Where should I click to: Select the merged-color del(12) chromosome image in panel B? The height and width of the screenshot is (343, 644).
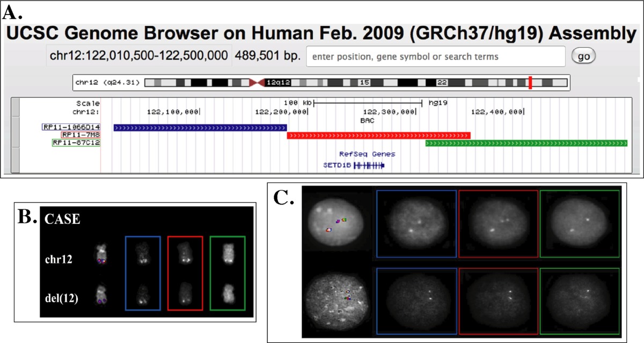(102, 294)
